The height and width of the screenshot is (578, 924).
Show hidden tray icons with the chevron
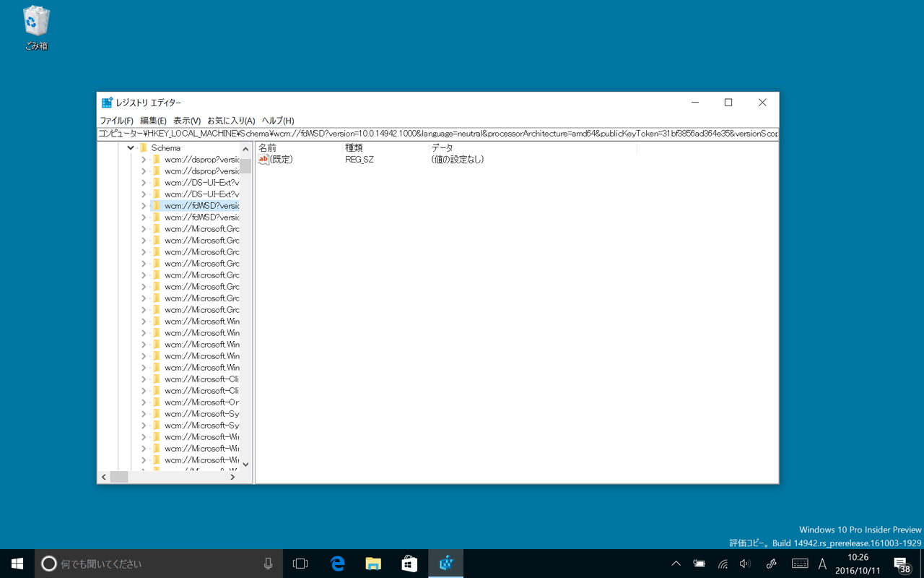point(676,564)
